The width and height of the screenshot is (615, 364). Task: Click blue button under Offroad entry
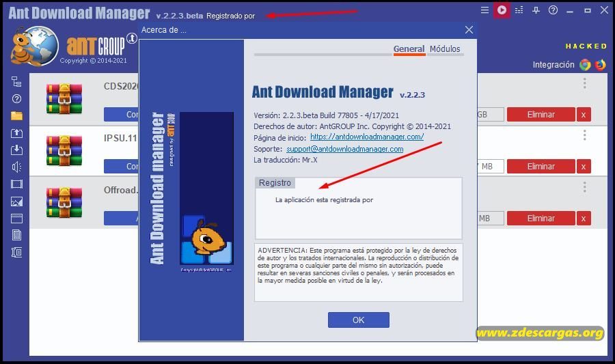tap(121, 219)
